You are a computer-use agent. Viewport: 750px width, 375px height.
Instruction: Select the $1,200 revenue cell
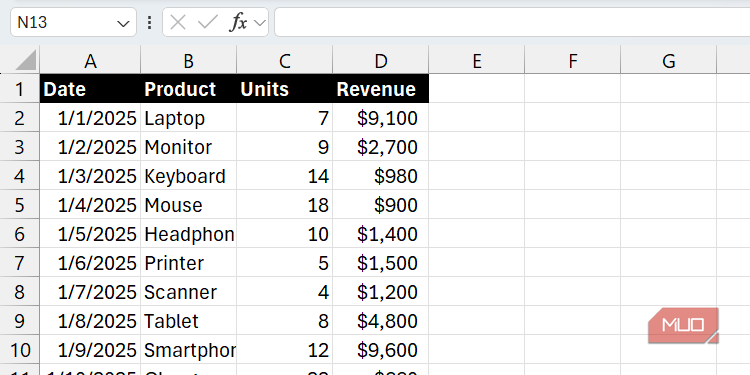(x=381, y=292)
